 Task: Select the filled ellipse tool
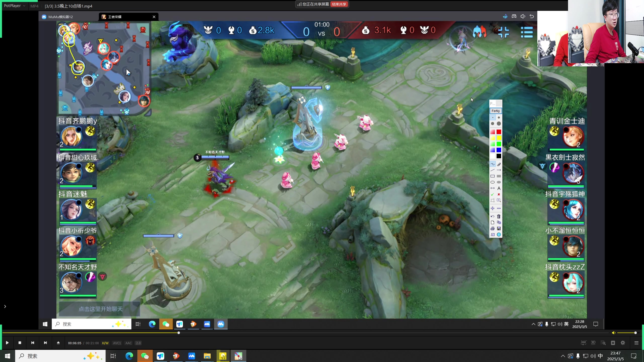499,182
